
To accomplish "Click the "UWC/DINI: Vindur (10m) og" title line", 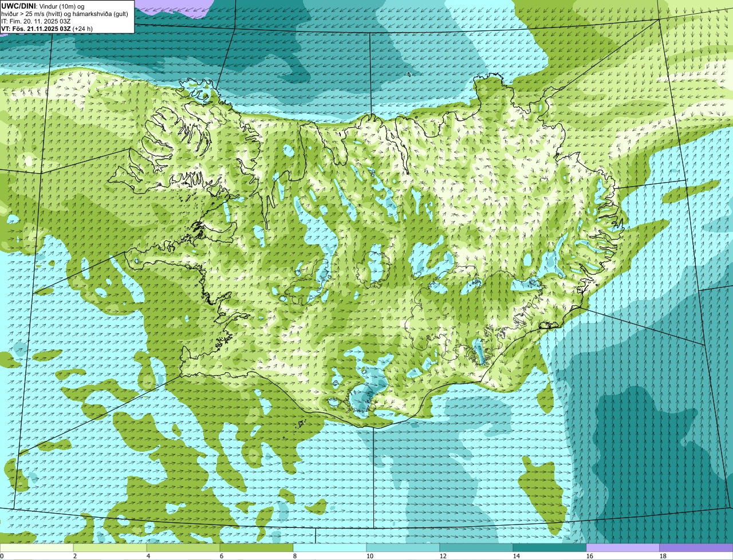I will click(x=43, y=6).
